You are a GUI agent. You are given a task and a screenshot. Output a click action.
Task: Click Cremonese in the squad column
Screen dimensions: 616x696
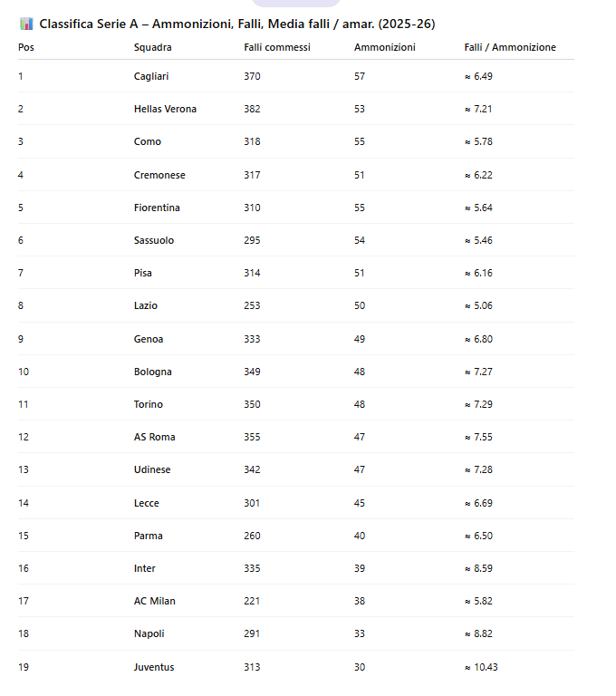159,175
